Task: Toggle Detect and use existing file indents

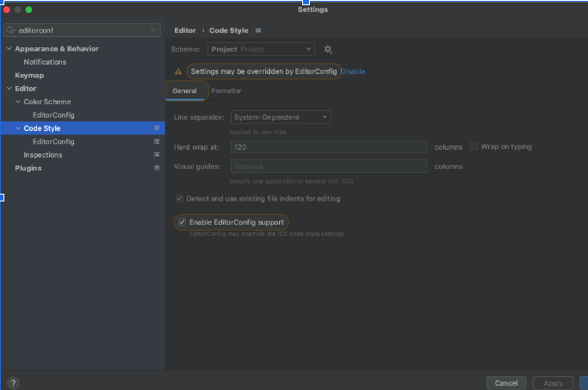Action: [x=179, y=198]
